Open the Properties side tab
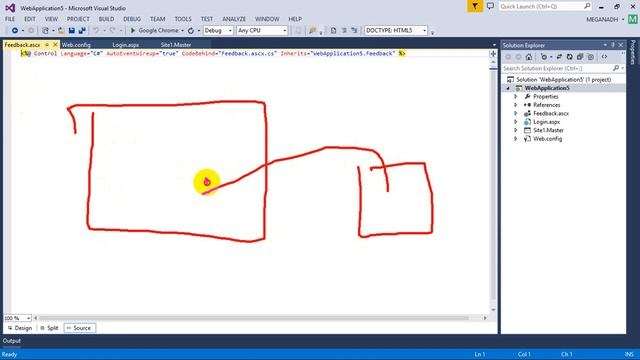This screenshot has width=640, height=360. click(x=633, y=52)
